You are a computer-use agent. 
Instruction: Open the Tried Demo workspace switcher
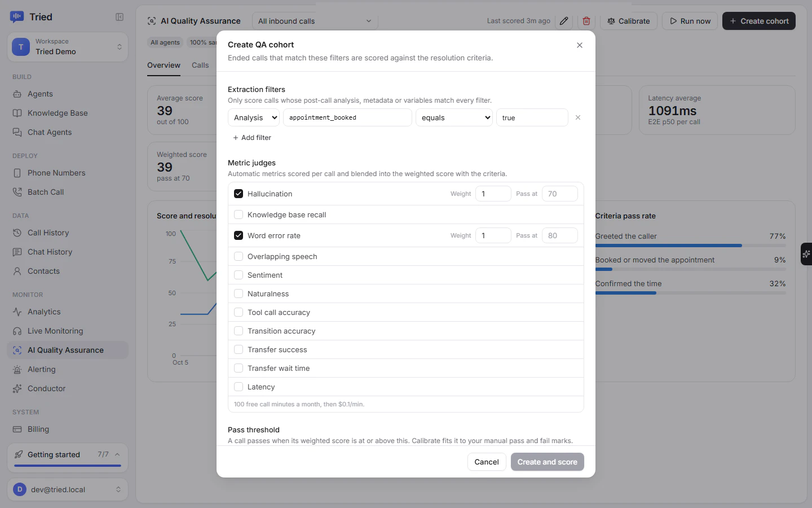[68, 47]
